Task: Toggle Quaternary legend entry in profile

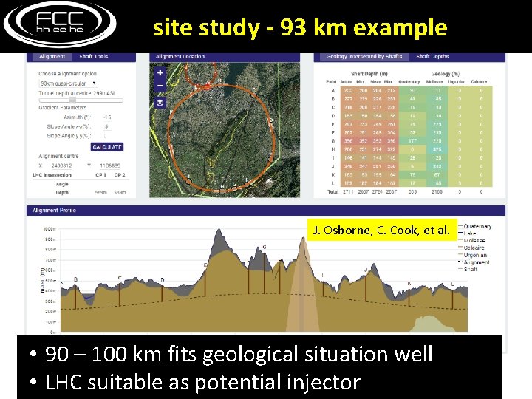Action: click(x=474, y=226)
